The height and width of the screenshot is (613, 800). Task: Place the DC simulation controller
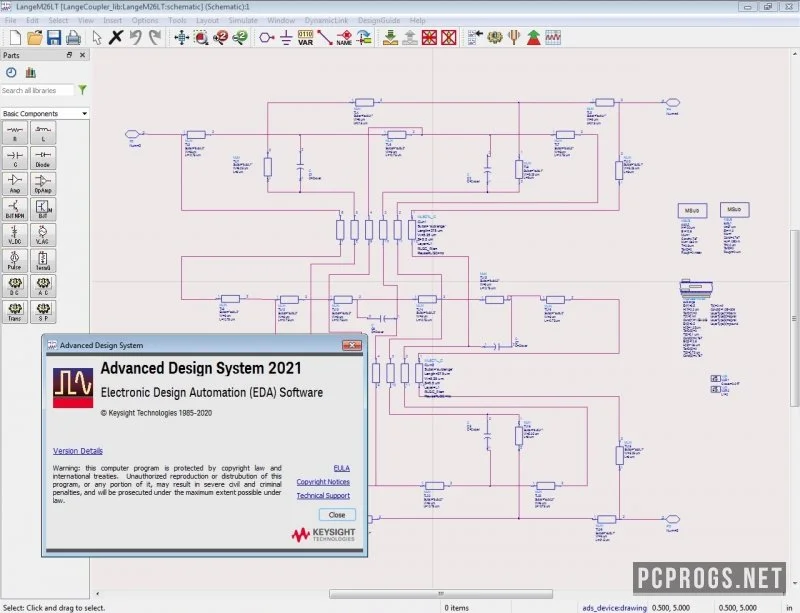(x=15, y=286)
